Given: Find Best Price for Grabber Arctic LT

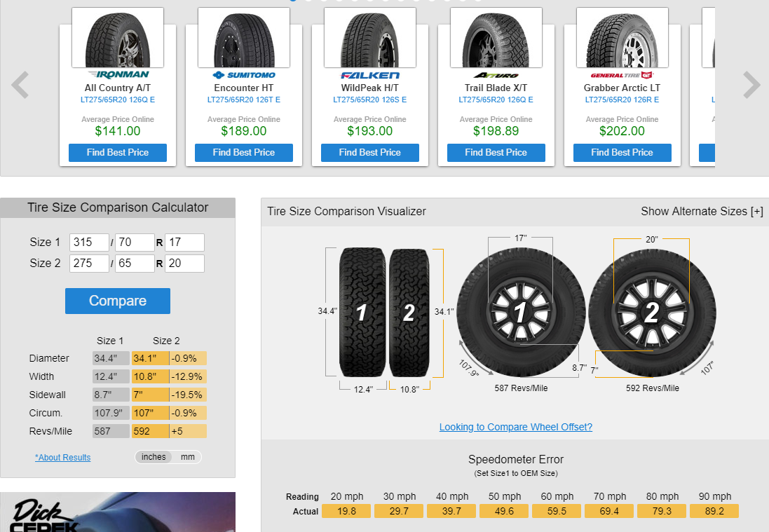Looking at the screenshot, I should [x=622, y=153].
